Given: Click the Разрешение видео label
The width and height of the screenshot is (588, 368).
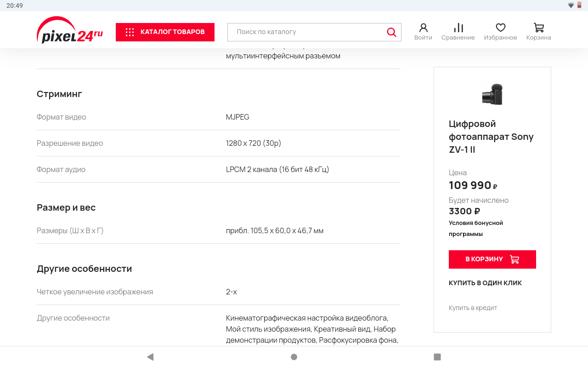Looking at the screenshot, I should [x=70, y=143].
